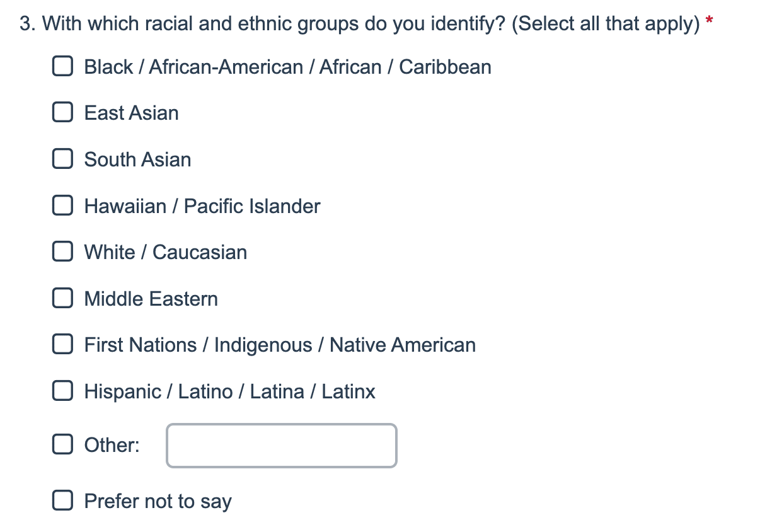Enable the Other checkbox
This screenshot has height=532, width=760.
click(x=61, y=445)
